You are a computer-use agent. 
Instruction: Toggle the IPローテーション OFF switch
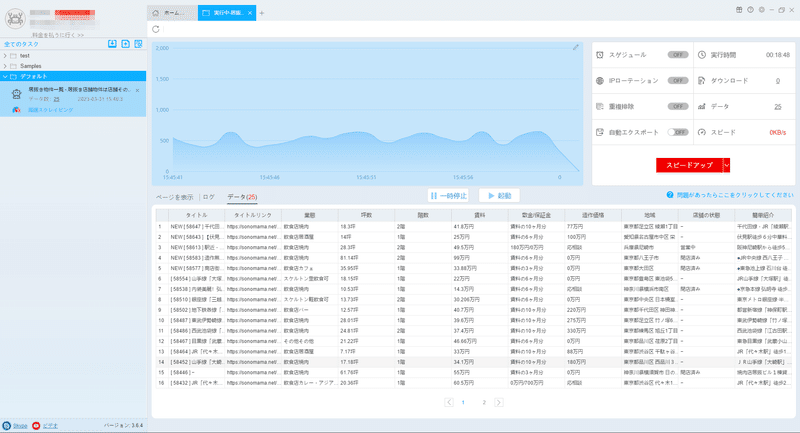point(678,81)
